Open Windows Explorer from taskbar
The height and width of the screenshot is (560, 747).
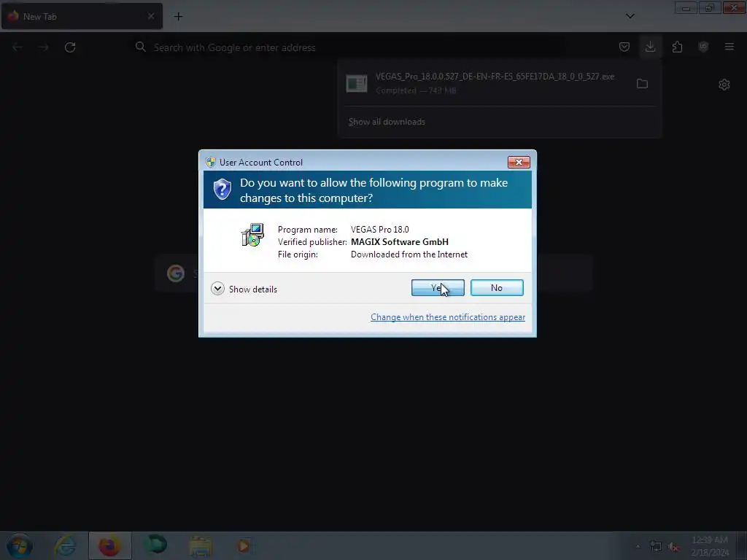(201, 545)
